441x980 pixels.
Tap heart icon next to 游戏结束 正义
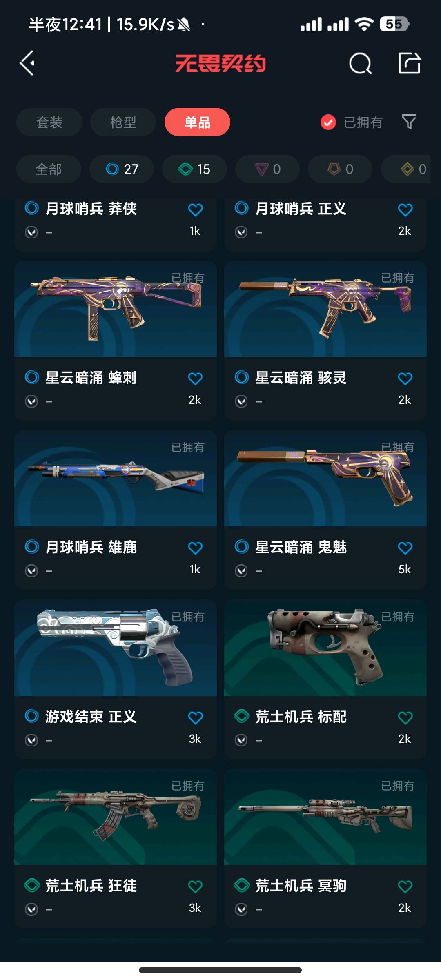point(195,717)
